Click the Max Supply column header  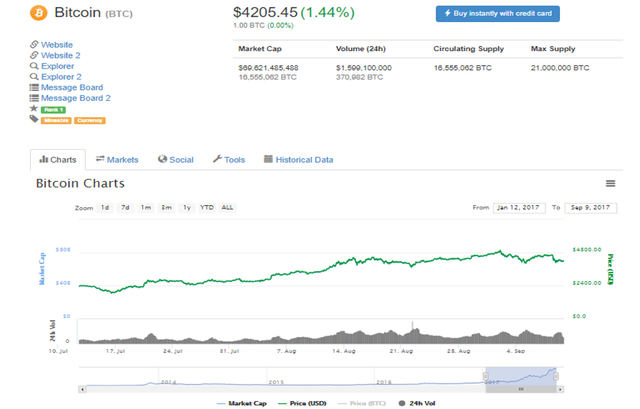click(x=553, y=49)
